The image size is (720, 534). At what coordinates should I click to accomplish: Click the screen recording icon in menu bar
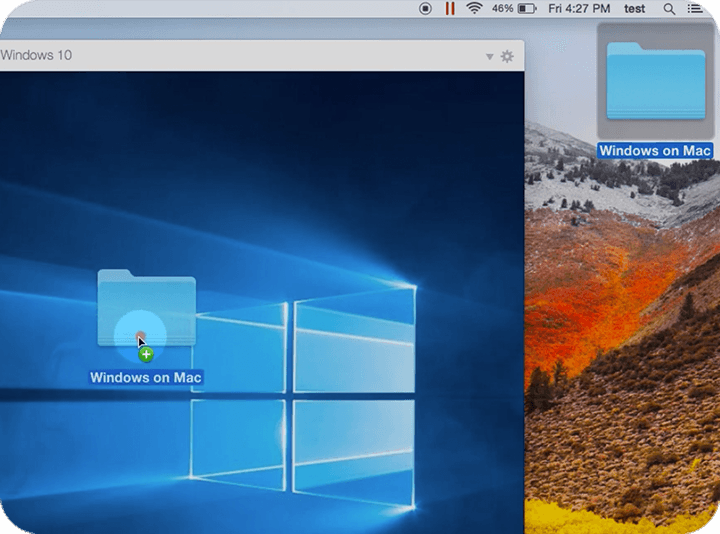click(x=425, y=9)
